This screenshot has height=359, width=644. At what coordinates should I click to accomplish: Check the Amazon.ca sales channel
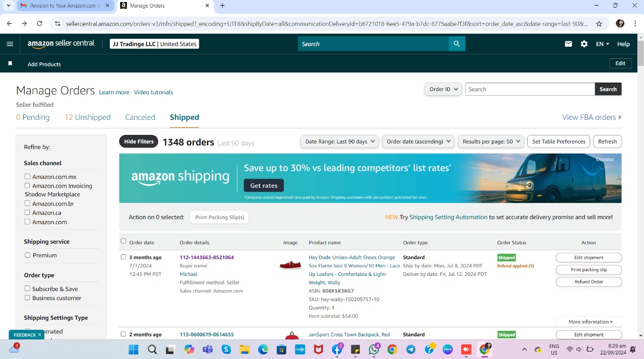[28, 212]
